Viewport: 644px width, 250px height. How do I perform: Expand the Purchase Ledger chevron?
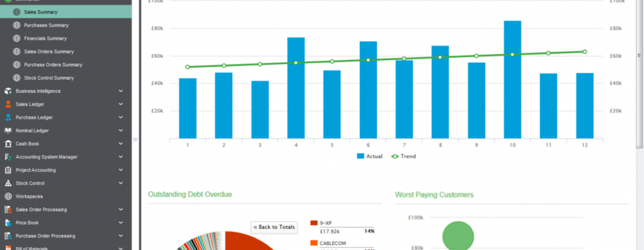tap(121, 117)
